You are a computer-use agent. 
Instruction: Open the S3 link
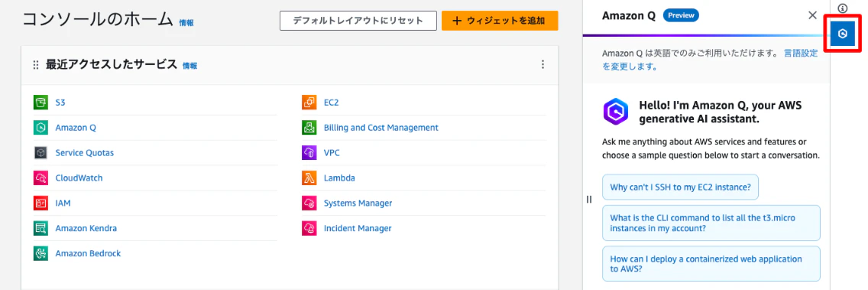coord(61,103)
